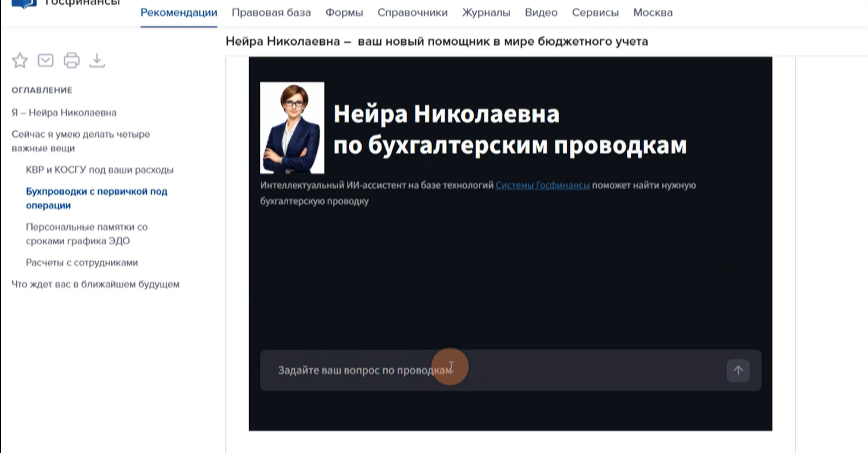
Task: Click the Нейра Николаевна по бухгалтерским проводкам heading
Action: coord(510,129)
